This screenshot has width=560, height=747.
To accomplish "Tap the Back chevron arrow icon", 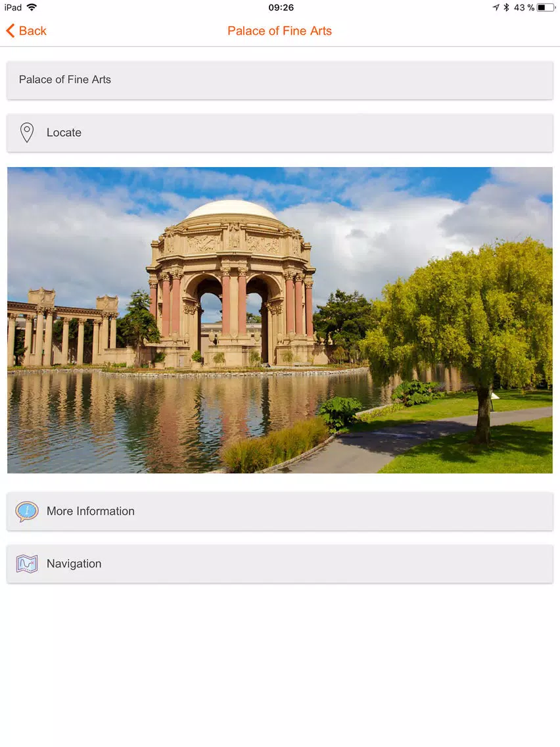I will (x=10, y=31).
